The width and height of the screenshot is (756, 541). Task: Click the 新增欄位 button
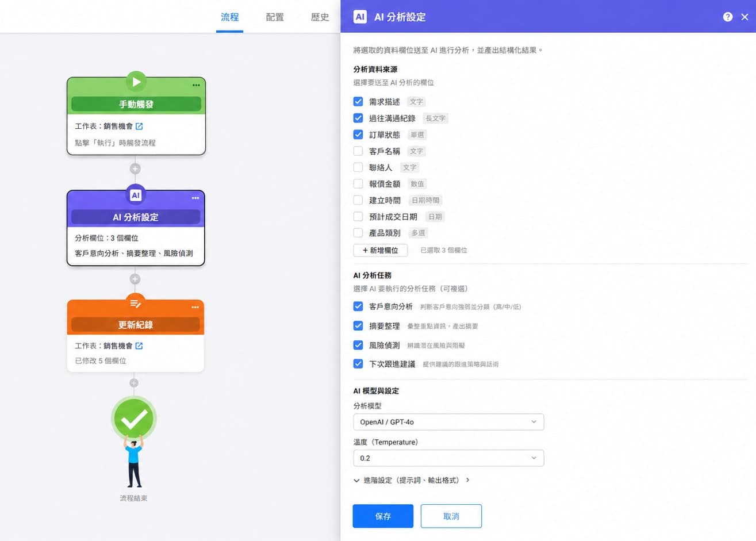pos(381,250)
